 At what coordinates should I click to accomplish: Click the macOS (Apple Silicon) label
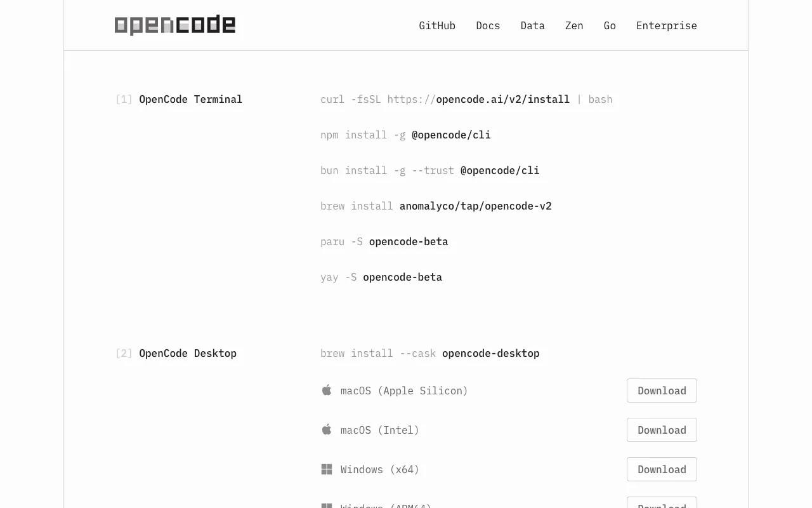point(404,391)
